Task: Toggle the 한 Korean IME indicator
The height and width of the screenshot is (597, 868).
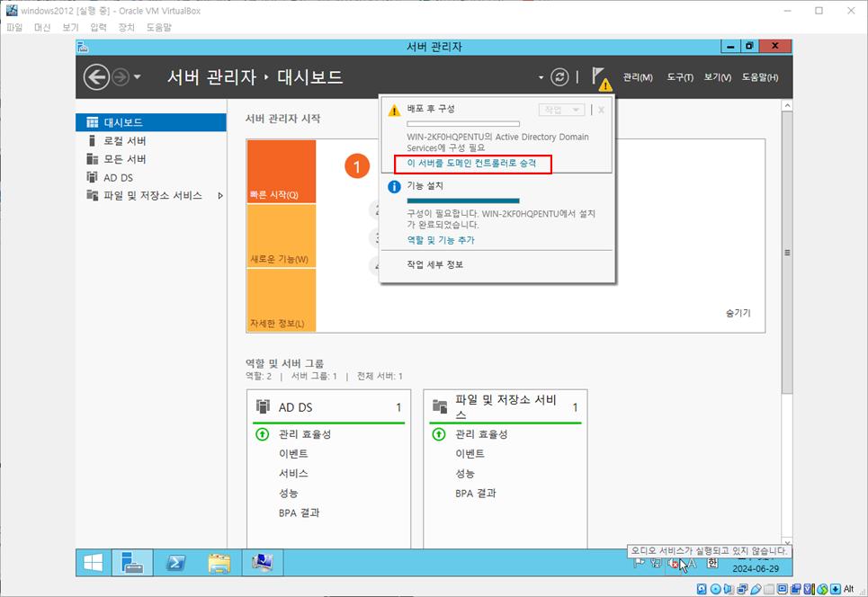Action: (712, 563)
